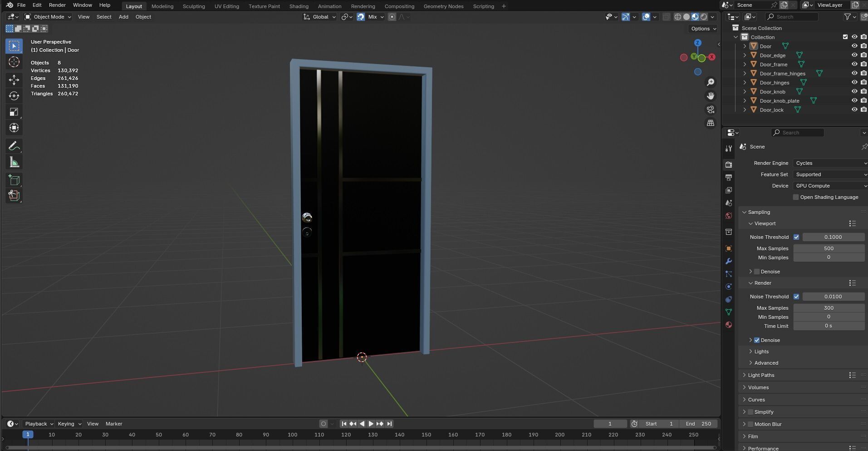The image size is (868, 451).
Task: Adjust Viewport Max Samples value 500
Action: [829, 248]
